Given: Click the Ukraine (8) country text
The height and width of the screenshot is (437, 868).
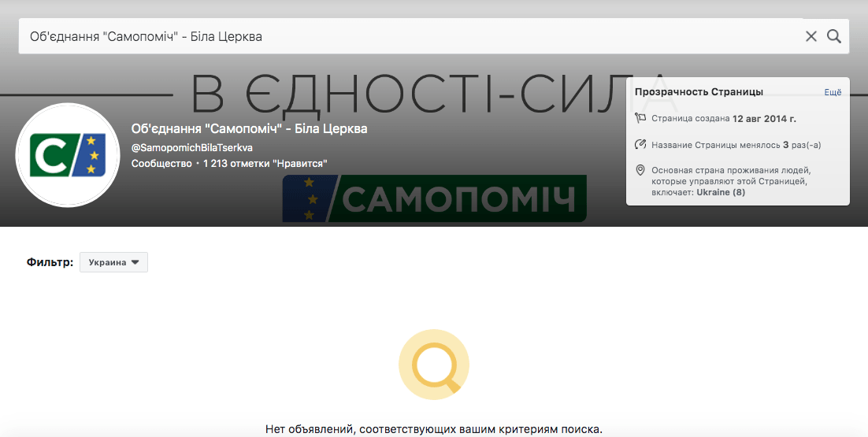Looking at the screenshot, I should tap(721, 192).
